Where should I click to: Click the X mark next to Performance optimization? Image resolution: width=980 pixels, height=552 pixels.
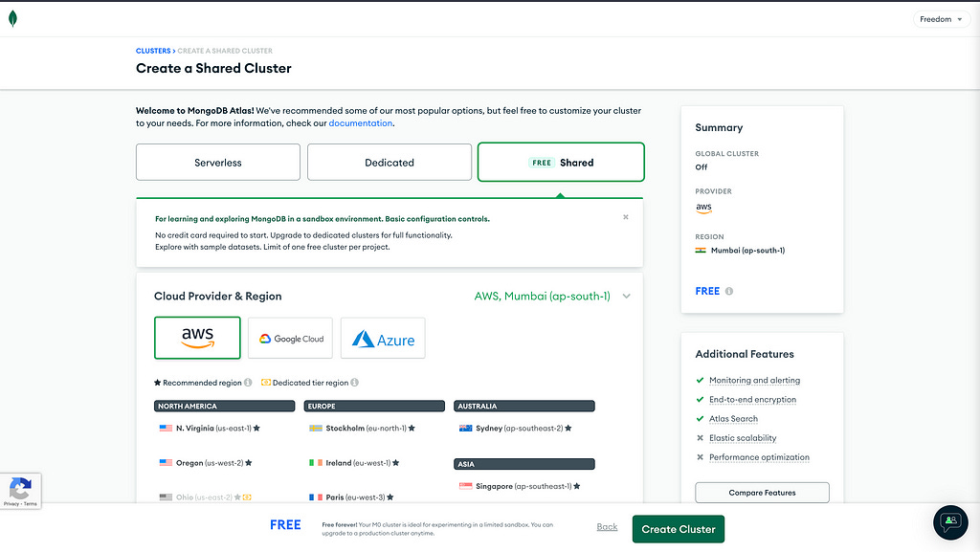700,457
